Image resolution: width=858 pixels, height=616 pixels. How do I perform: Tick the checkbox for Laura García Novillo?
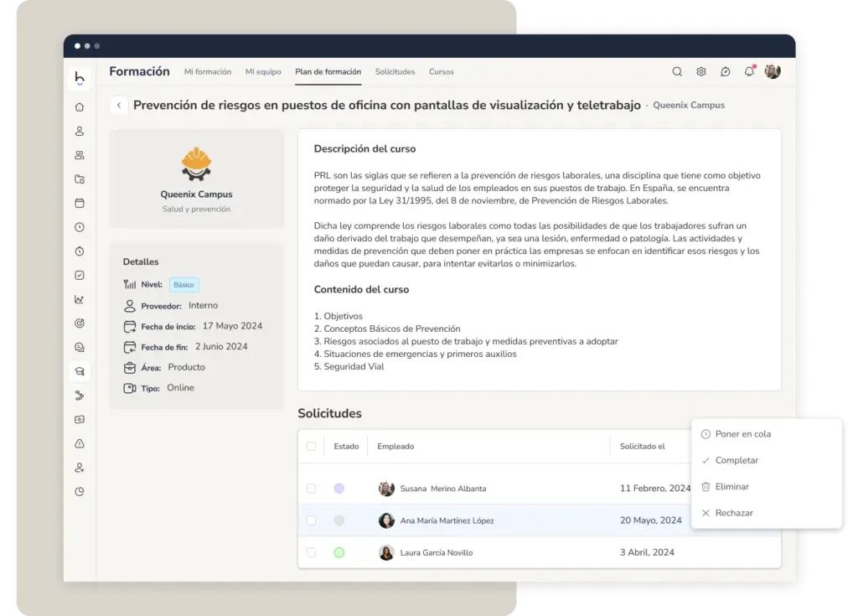[312, 552]
